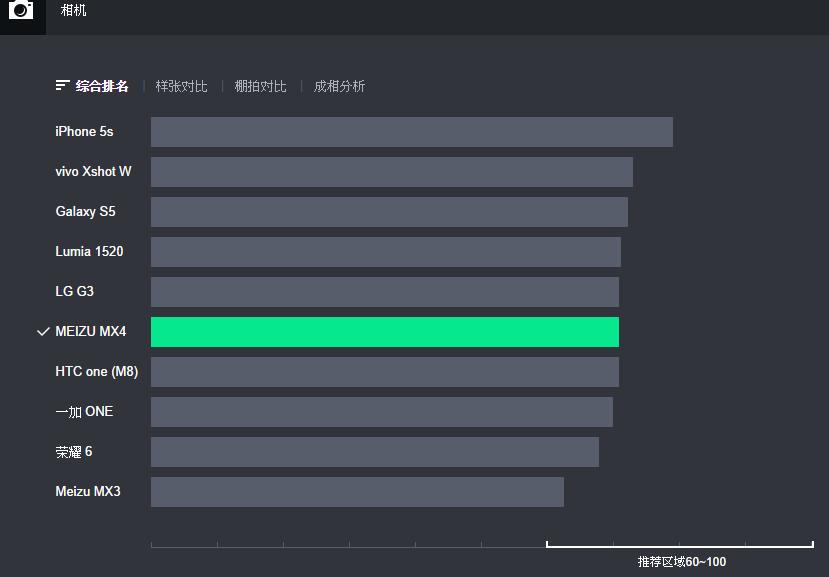Select the 荣耀 6 label
Screen dimensions: 829x577
pyautogui.click(x=74, y=452)
